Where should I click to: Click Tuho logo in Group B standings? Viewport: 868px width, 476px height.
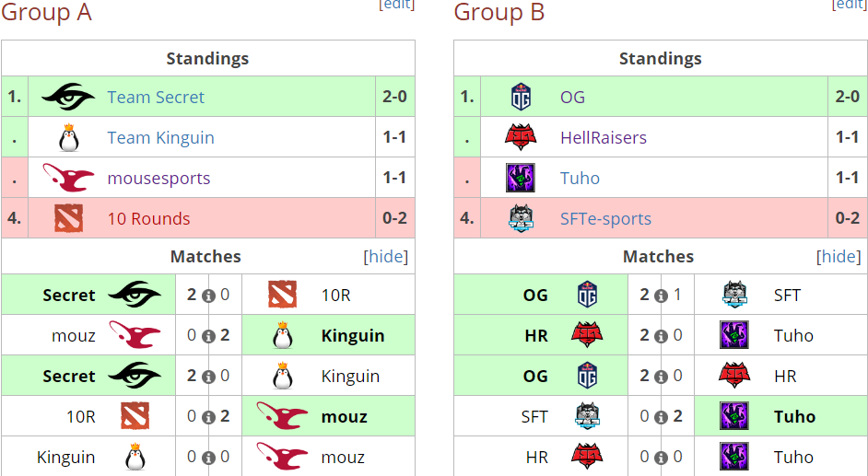coord(521,178)
